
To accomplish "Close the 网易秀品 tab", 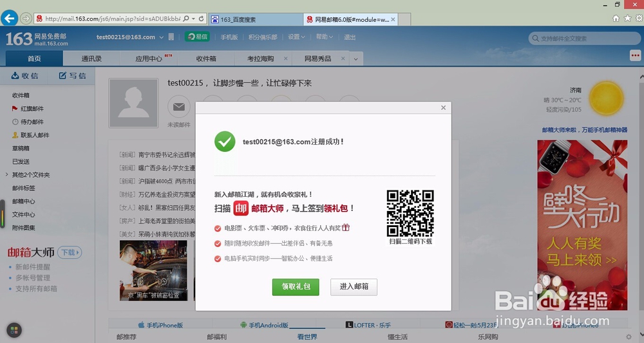I will pos(343,59).
